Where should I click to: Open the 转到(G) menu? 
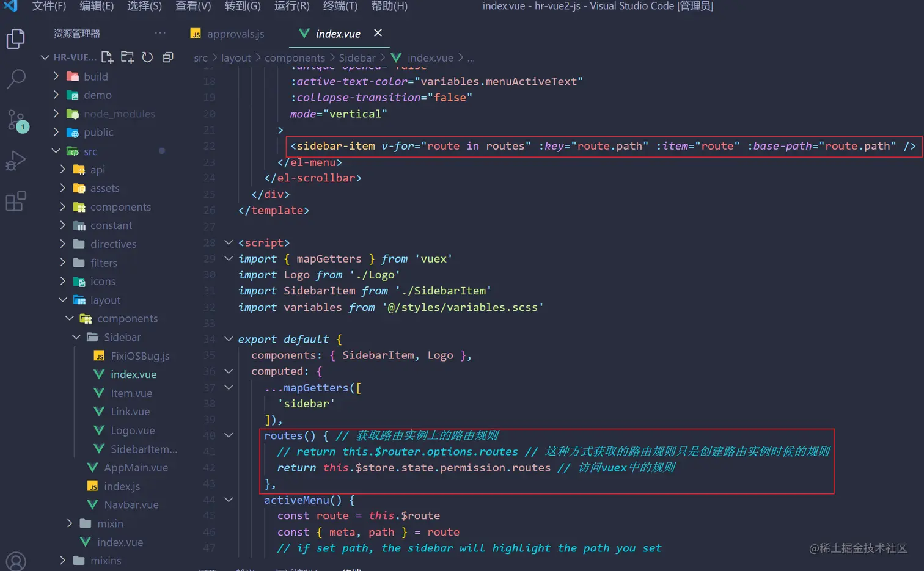242,6
